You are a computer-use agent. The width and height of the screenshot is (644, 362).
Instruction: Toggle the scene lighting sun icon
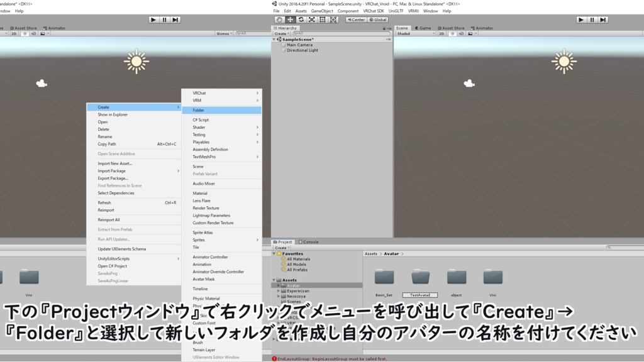pos(453,33)
